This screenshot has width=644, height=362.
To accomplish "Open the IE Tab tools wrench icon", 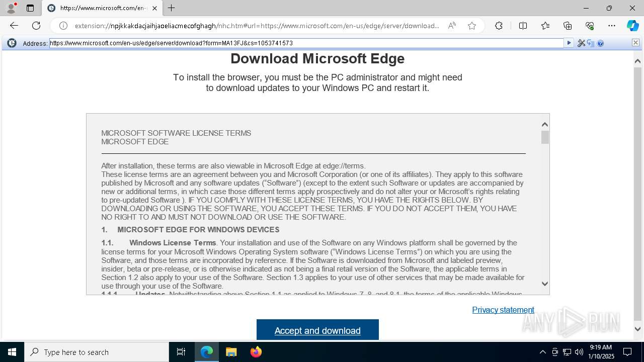I will coord(581,43).
